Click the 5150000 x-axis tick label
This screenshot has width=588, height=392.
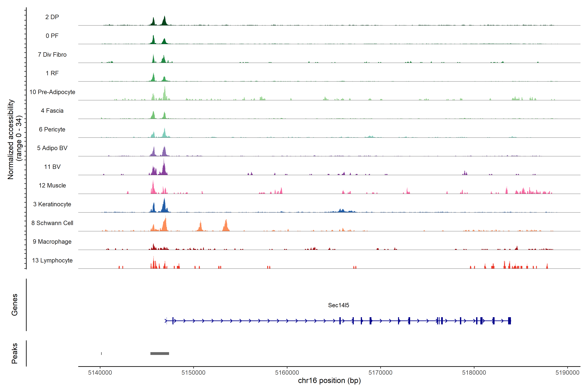click(193, 373)
